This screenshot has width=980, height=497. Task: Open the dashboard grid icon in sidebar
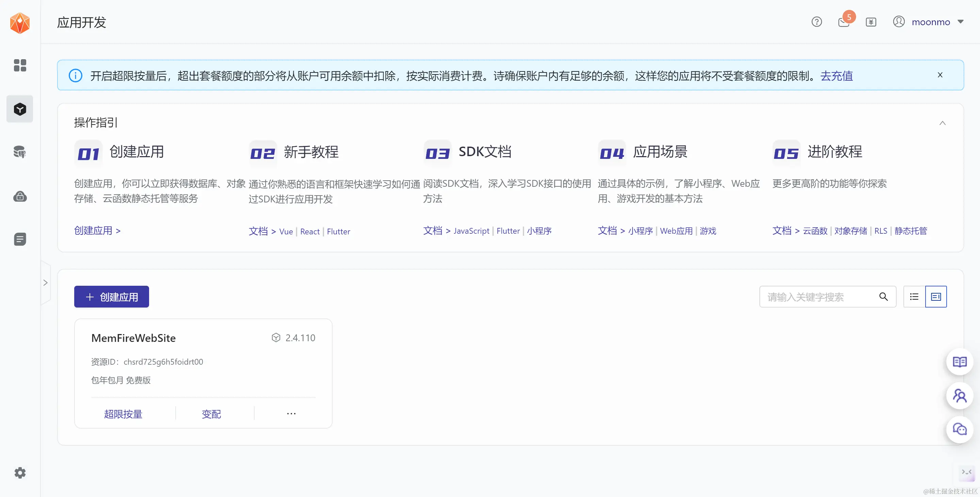tap(20, 65)
